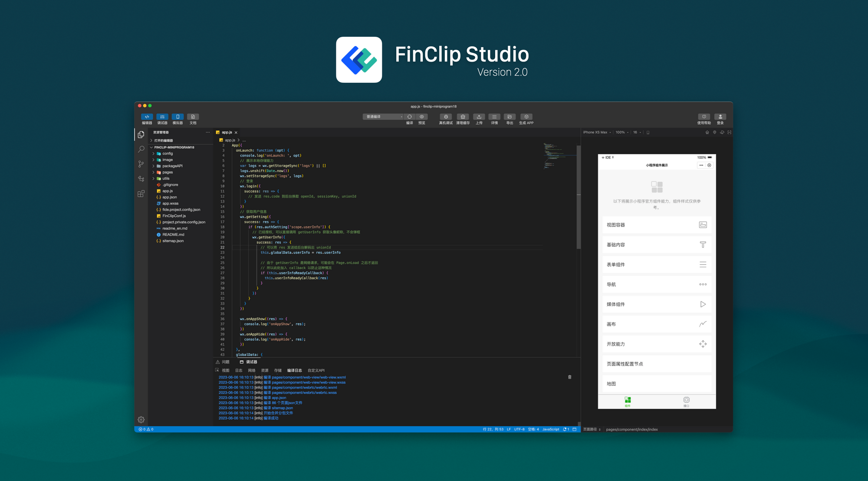
Task: Click the 编译 compile refresh icon
Action: coord(409,117)
